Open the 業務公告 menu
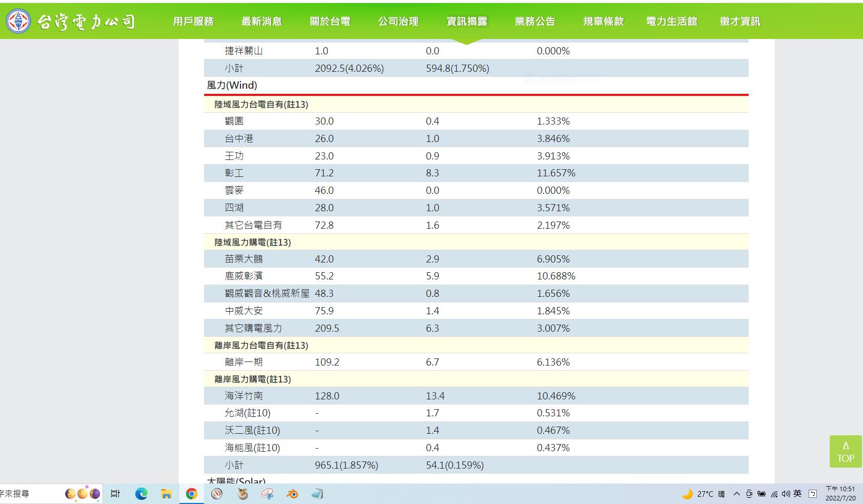This screenshot has height=504, width=863. [535, 21]
